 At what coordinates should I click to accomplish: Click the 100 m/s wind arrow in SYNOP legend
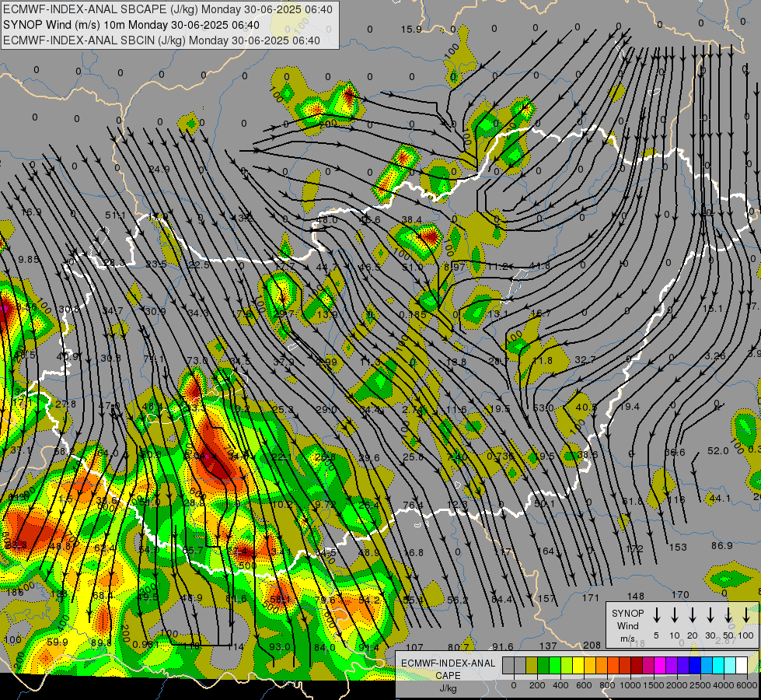tap(746, 614)
